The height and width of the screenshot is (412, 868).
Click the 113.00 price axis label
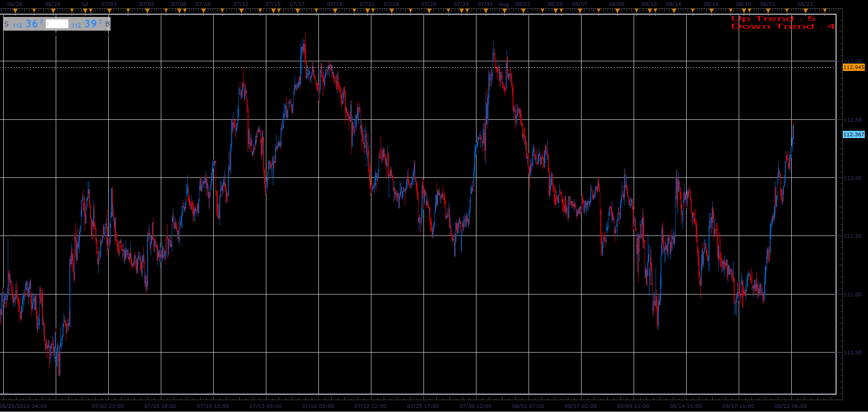coord(852,61)
